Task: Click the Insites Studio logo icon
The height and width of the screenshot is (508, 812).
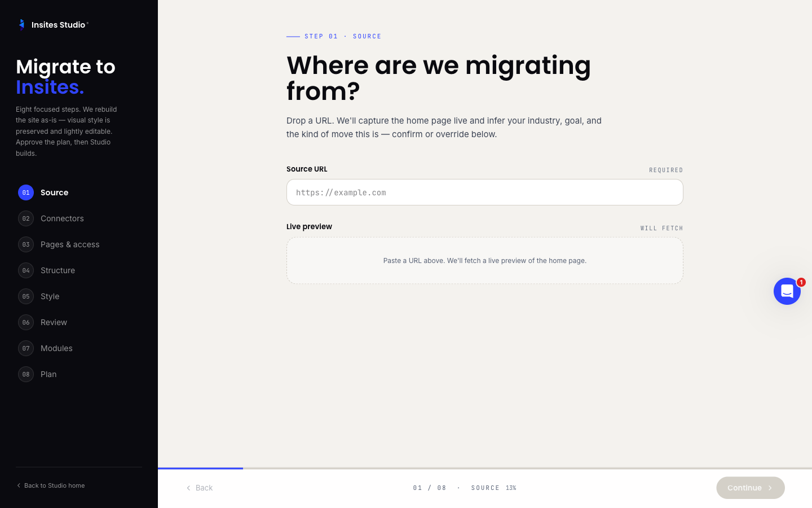Action: click(21, 24)
